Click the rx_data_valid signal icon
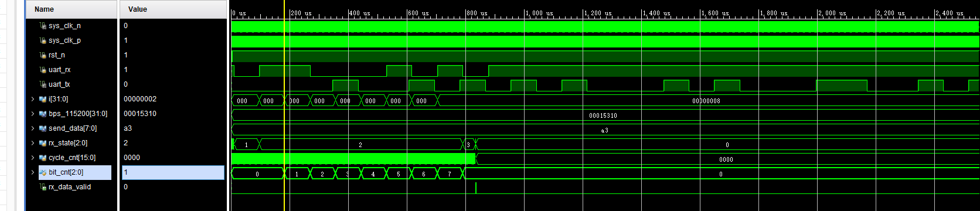Image resolution: width=980 pixels, height=211 pixels. click(x=43, y=187)
